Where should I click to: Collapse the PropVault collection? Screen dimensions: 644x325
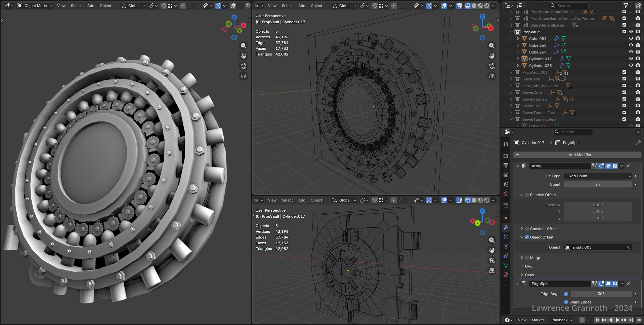coord(511,32)
